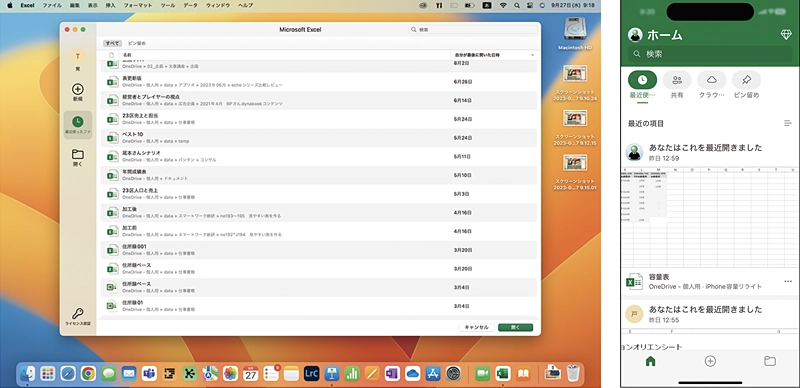Select the 加工後 file row
The width and height of the screenshot is (800, 388).
[319, 212]
